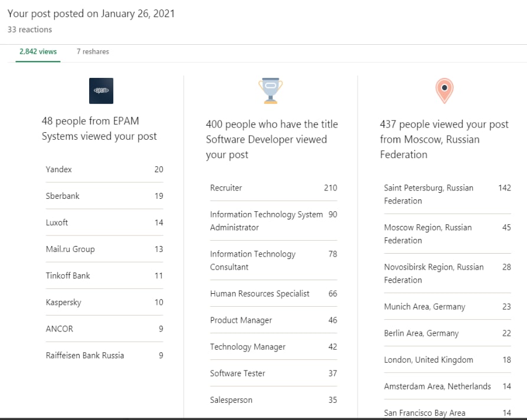Image resolution: width=527 pixels, height=420 pixels.
Task: Select Information Technology Consultant row
Action: [x=274, y=260]
